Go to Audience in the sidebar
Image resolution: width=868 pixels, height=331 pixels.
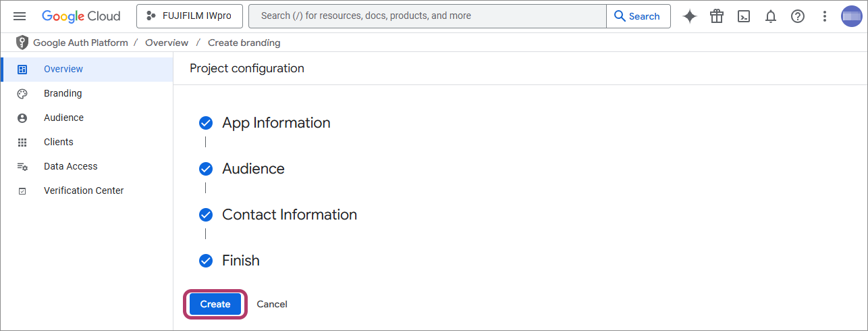[x=63, y=118]
